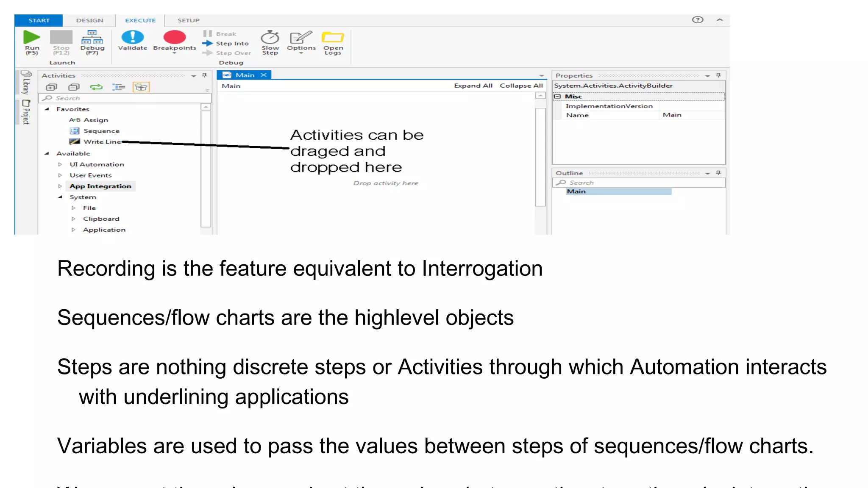Click into the Outline Search field
This screenshot has height=488, width=868.
point(639,183)
